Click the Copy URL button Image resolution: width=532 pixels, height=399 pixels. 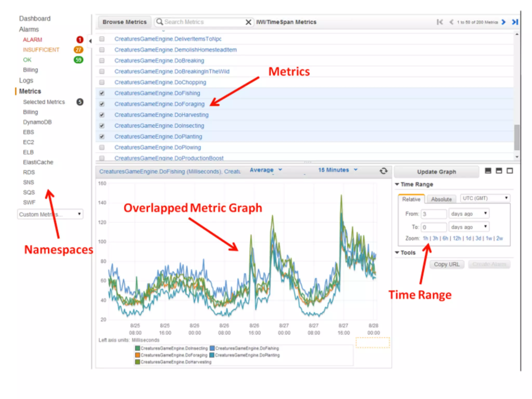pos(446,264)
